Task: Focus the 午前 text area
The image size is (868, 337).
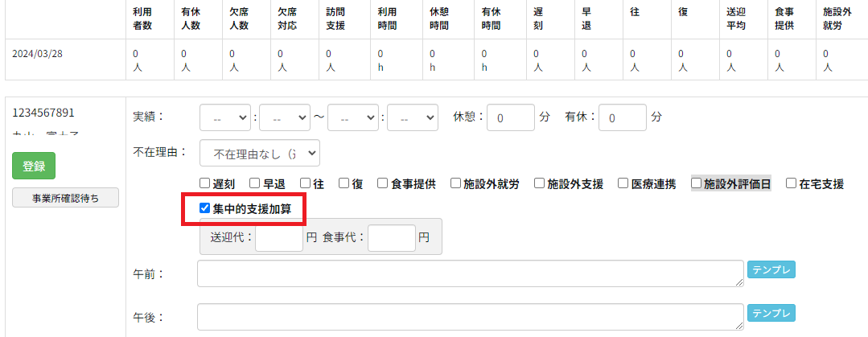Action: (470, 273)
